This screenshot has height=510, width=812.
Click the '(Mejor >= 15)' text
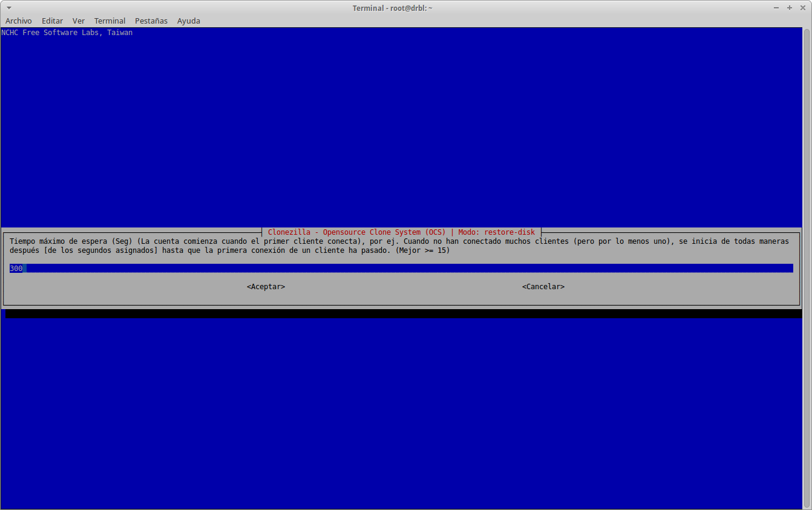coord(422,250)
